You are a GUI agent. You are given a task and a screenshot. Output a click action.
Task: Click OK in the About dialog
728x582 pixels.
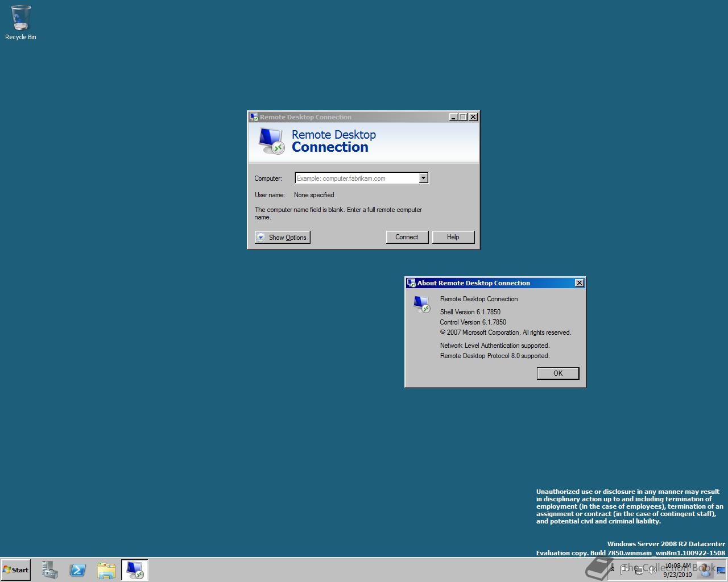click(558, 373)
